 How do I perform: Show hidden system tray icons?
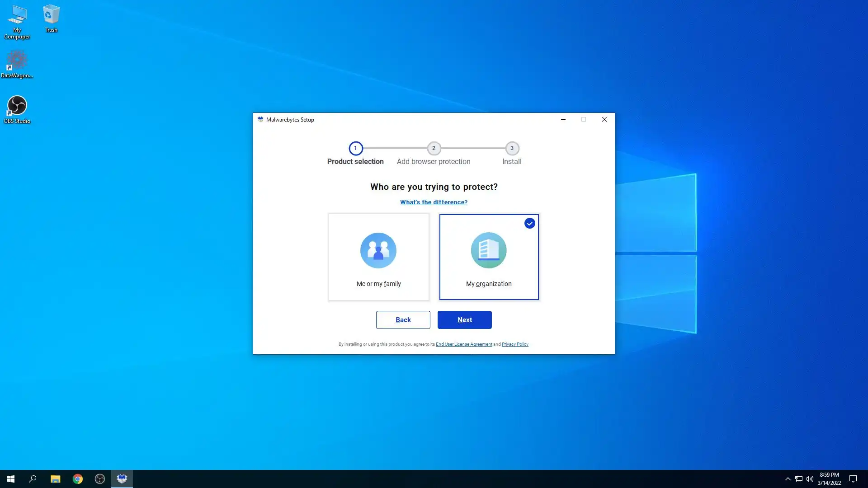788,479
